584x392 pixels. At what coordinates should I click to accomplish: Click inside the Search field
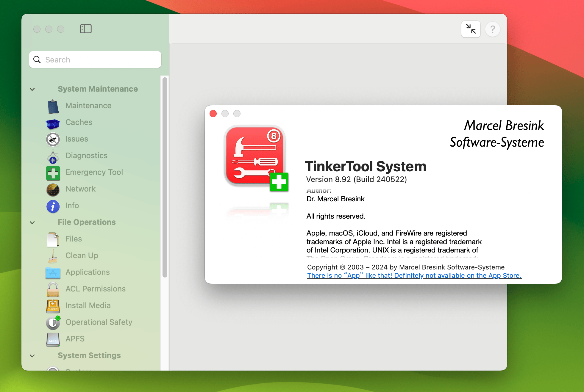(x=95, y=59)
